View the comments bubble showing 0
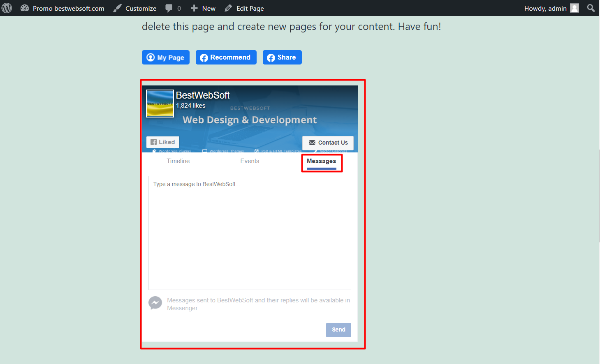The height and width of the screenshot is (364, 600). (x=173, y=8)
